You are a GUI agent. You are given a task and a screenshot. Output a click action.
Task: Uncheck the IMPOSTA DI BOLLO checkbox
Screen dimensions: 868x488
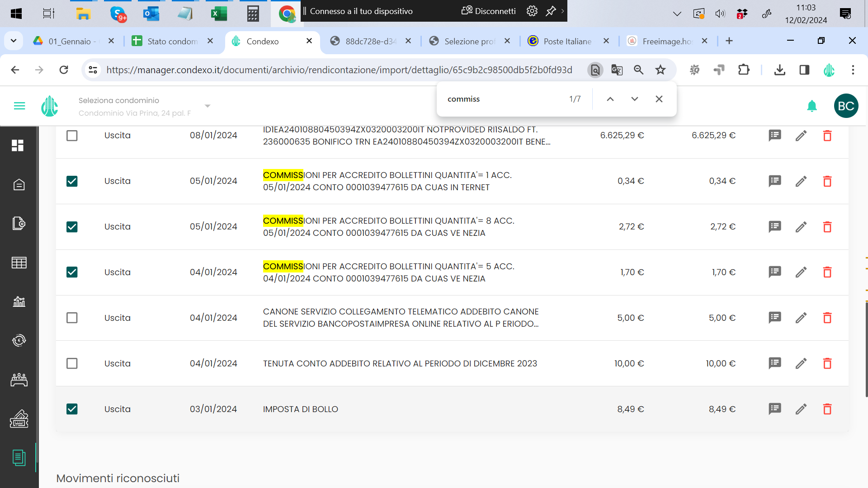coord(72,409)
